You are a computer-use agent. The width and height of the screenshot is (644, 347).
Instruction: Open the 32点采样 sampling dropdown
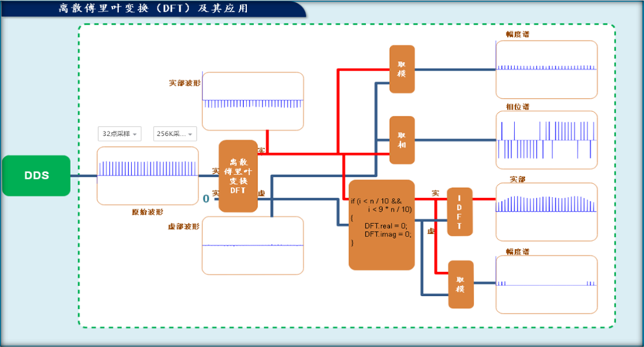(x=120, y=134)
